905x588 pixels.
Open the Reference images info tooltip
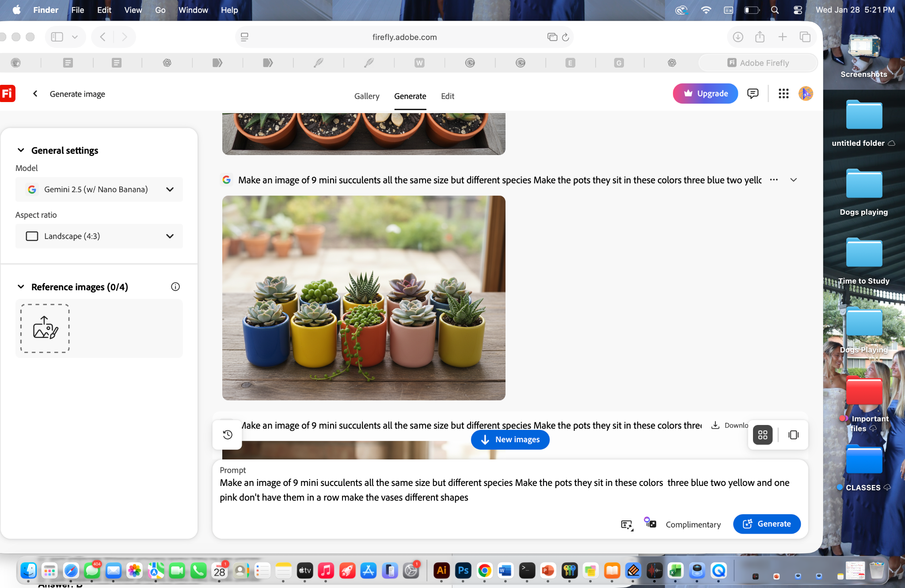(x=175, y=287)
